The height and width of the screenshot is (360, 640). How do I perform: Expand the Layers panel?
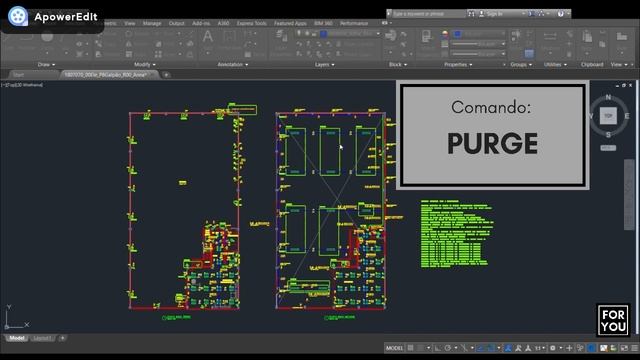[x=324, y=64]
